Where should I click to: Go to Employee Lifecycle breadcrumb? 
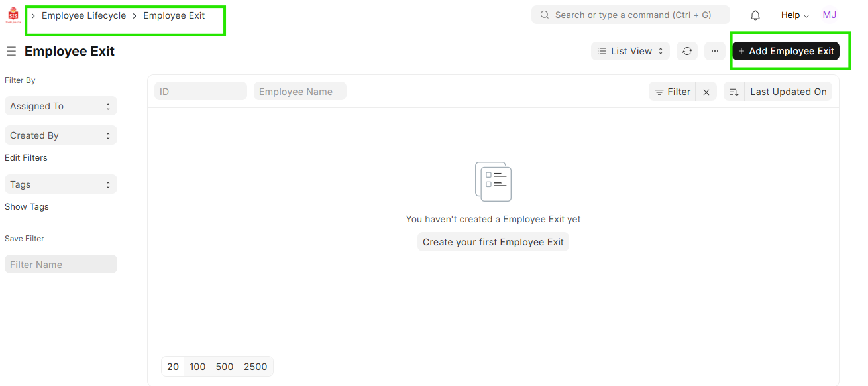[x=83, y=15]
